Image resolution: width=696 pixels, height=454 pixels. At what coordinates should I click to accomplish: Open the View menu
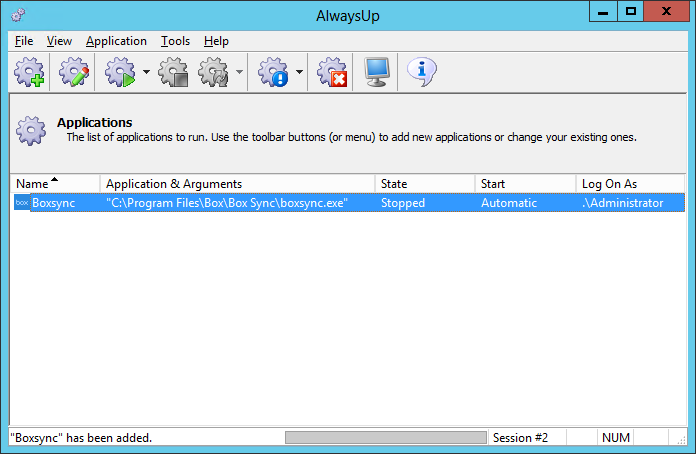(x=59, y=41)
